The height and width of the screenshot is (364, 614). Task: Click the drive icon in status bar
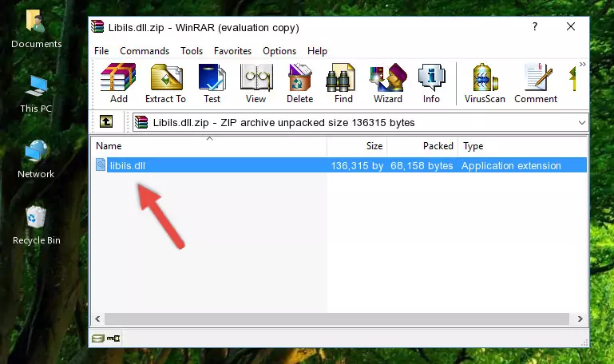coord(98,338)
